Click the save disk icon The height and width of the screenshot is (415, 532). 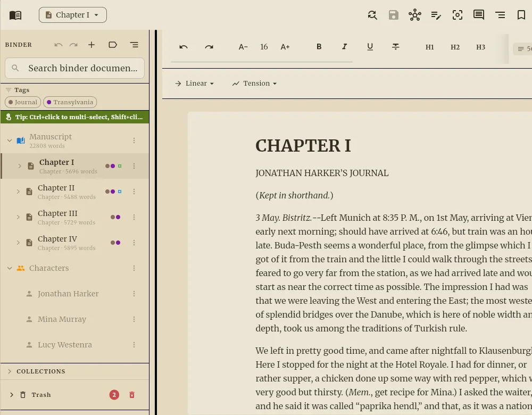click(394, 15)
